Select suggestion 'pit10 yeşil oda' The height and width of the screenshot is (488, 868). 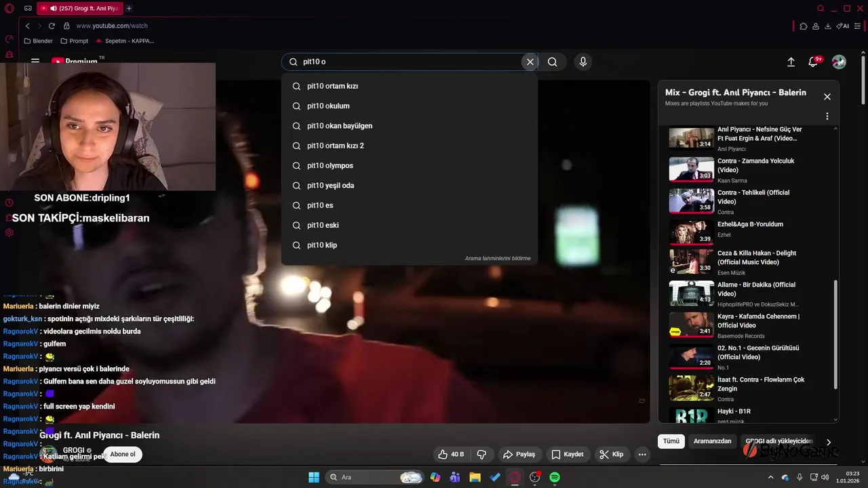click(x=410, y=186)
